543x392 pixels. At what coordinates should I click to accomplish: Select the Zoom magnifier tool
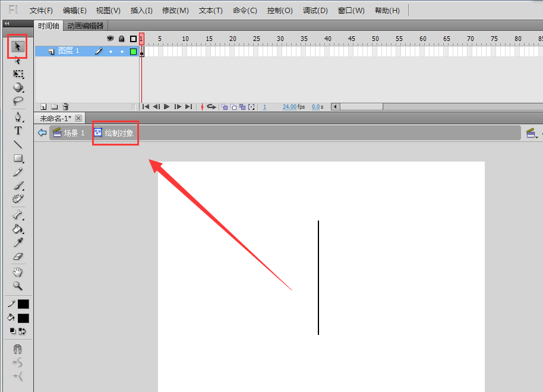coord(18,286)
